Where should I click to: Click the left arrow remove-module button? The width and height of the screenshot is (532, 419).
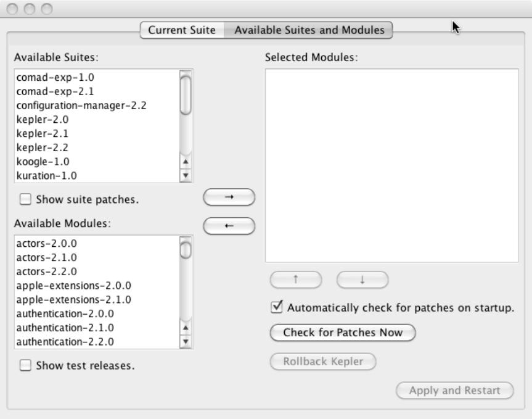[229, 226]
